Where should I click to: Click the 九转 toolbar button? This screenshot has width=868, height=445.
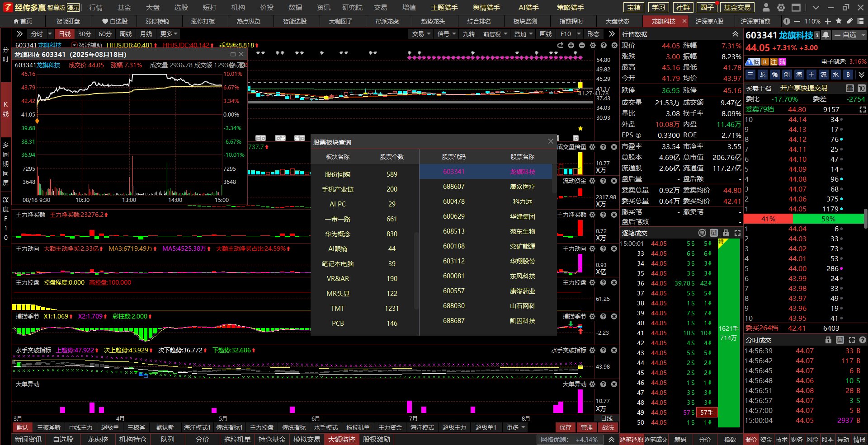[468, 34]
